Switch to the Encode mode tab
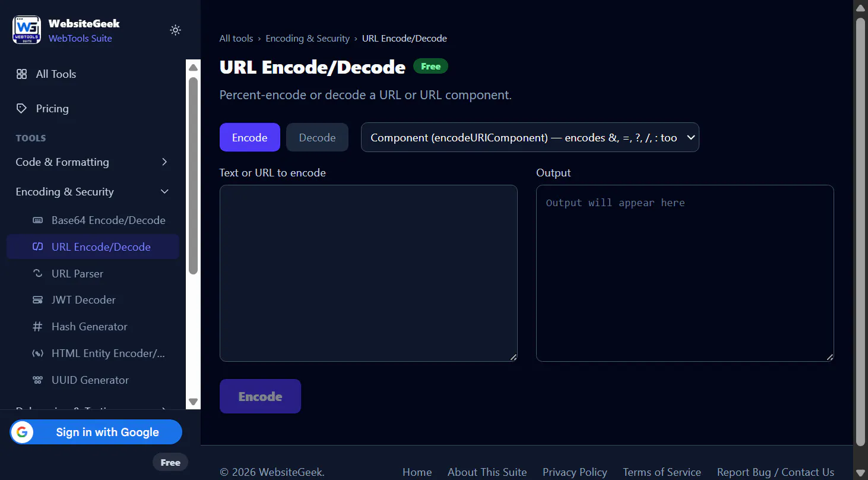The image size is (868, 480). click(249, 137)
